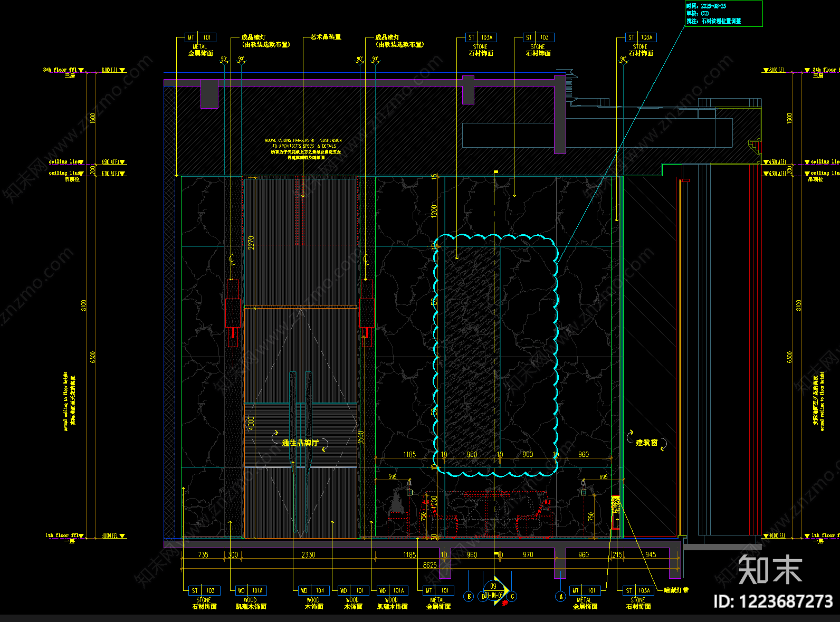Image resolution: width=840 pixels, height=622 pixels.
Task: Select the '艺术品装置' callout label
Action: click(x=326, y=37)
